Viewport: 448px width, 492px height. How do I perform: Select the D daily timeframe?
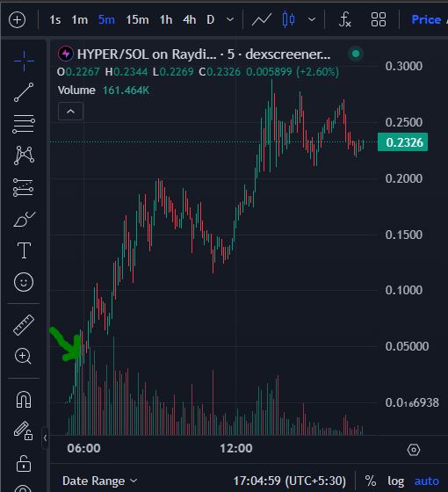(211, 20)
